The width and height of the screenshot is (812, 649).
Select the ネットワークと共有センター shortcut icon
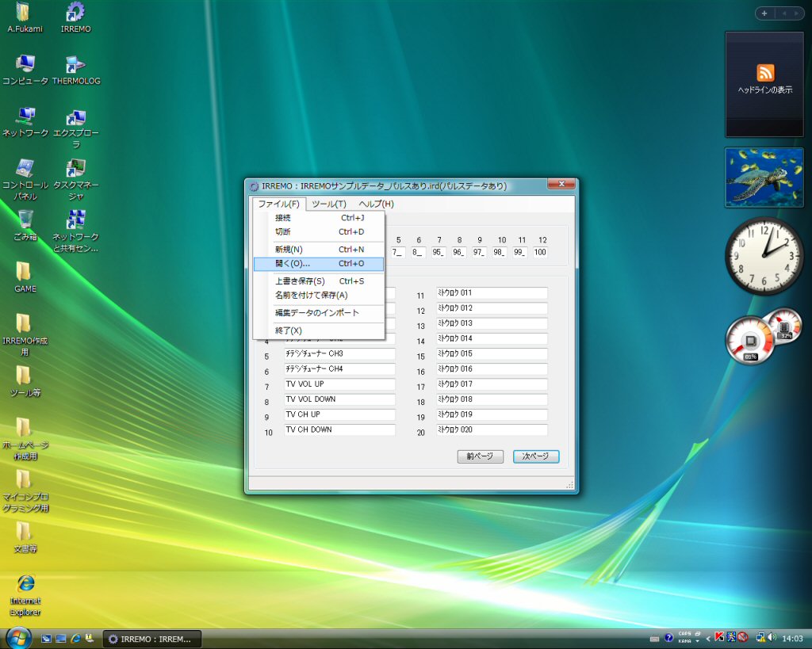click(76, 231)
